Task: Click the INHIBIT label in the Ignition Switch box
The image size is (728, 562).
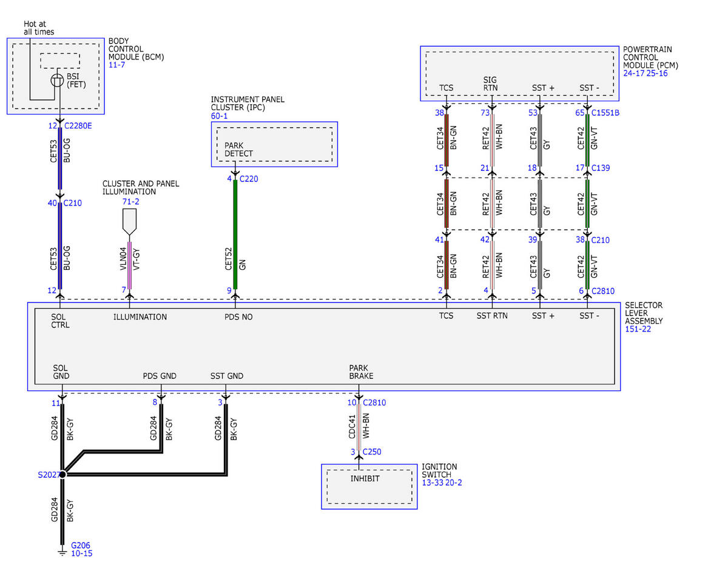Action: [x=366, y=478]
